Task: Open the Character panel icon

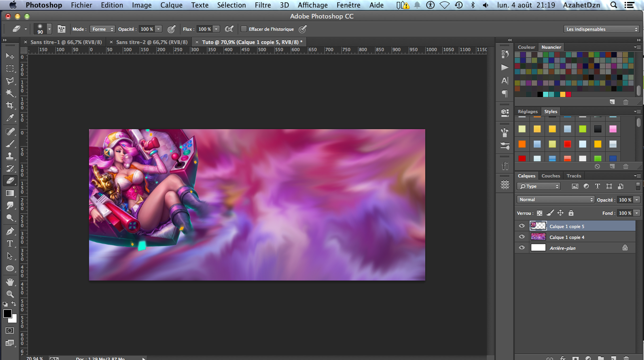Action: 505,80
